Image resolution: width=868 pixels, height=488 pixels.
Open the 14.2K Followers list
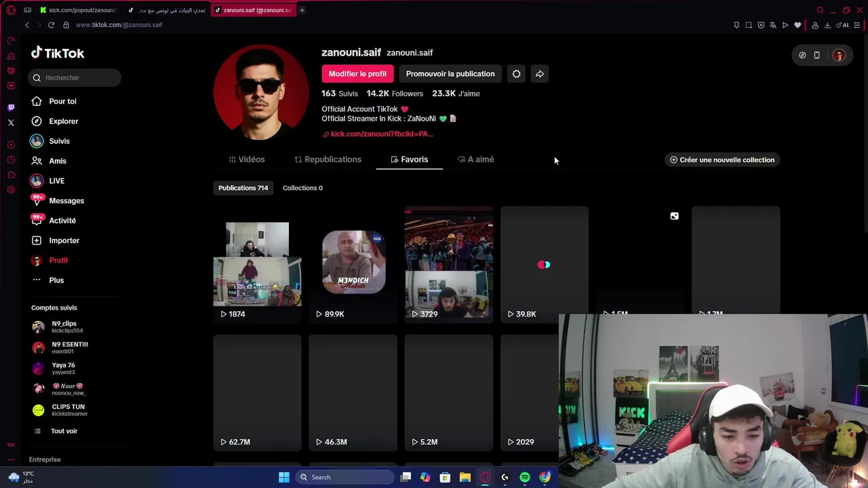coord(395,94)
